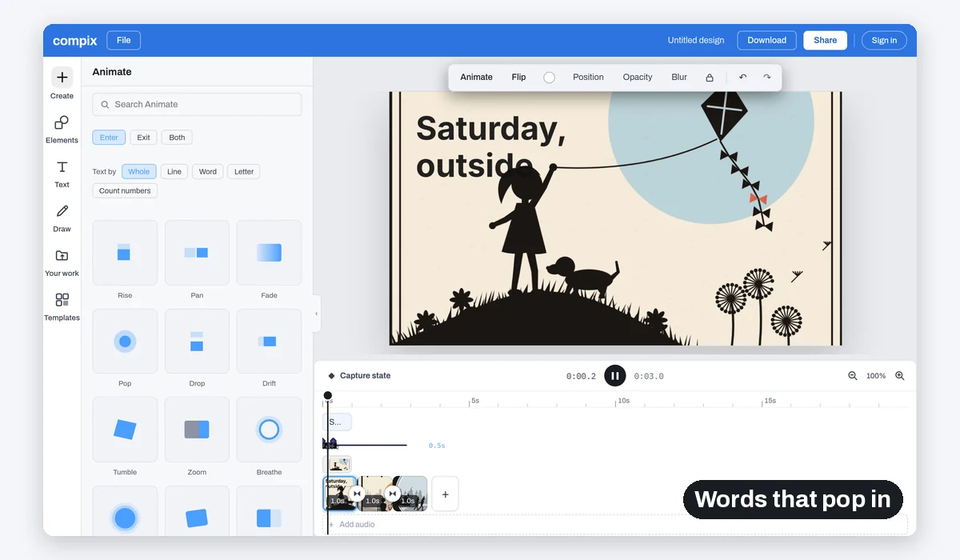Browse the Templates section
The image size is (960, 560).
pos(62,306)
